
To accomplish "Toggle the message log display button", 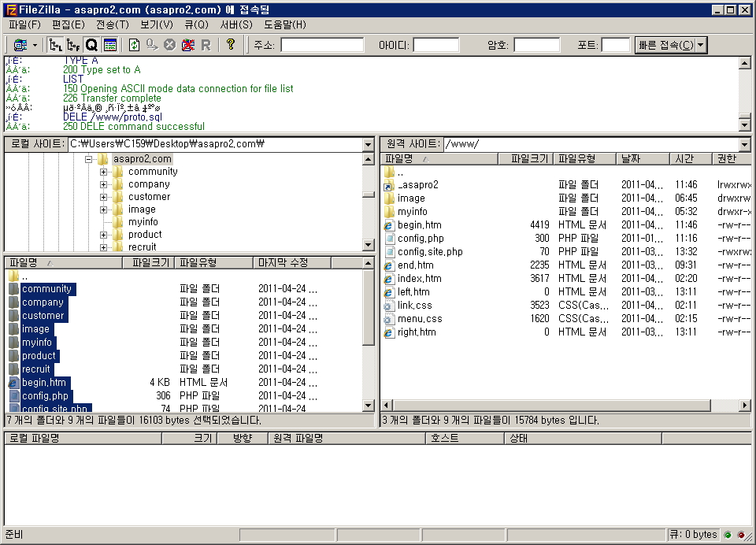I will (x=109, y=45).
